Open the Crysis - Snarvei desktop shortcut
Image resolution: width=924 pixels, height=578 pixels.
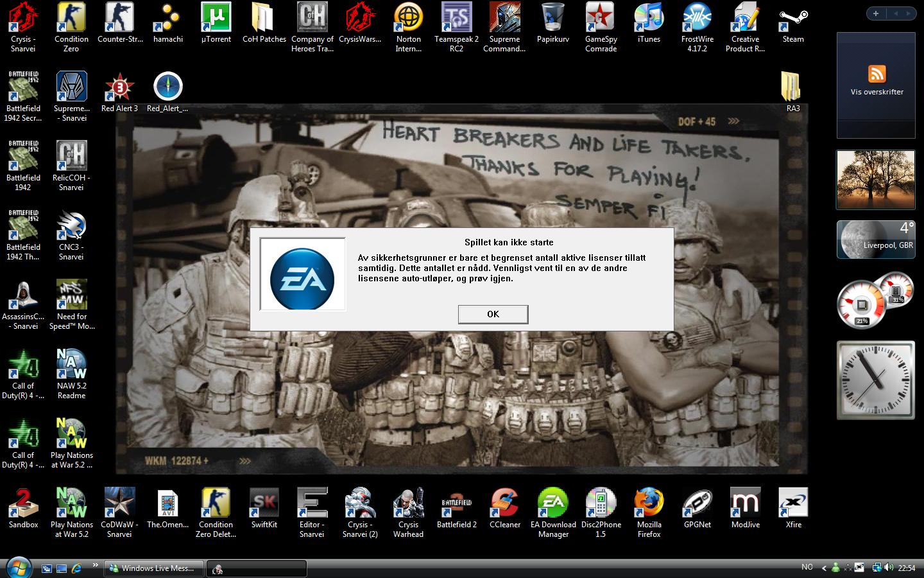point(23,27)
